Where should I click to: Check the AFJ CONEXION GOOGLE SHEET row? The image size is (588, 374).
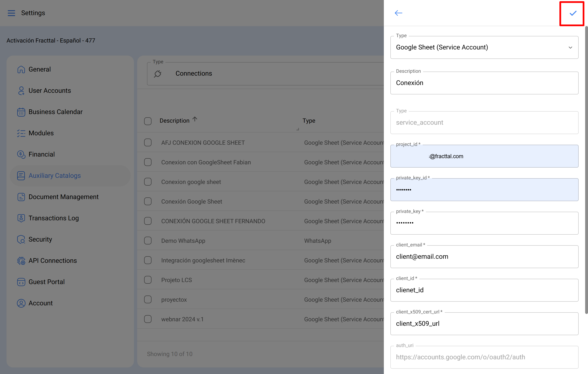(148, 142)
